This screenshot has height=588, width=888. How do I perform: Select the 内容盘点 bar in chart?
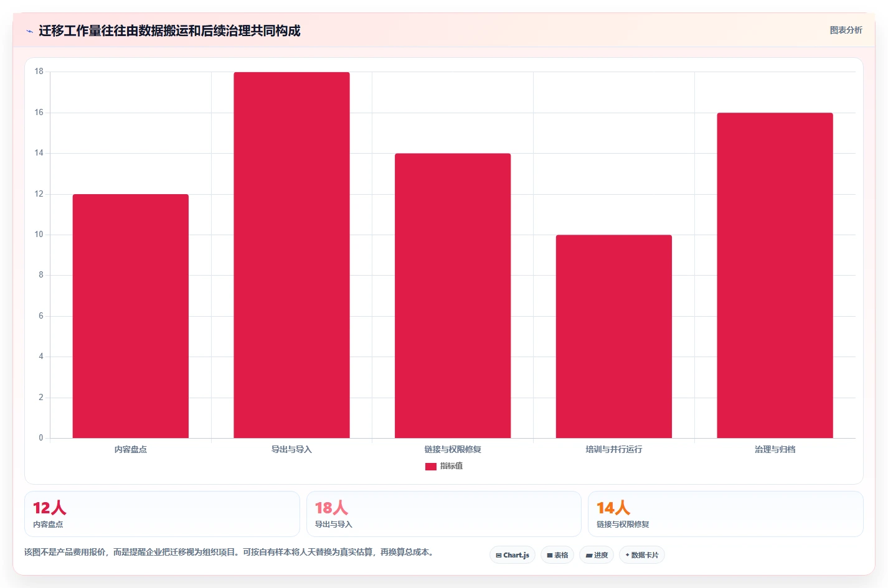131,316
